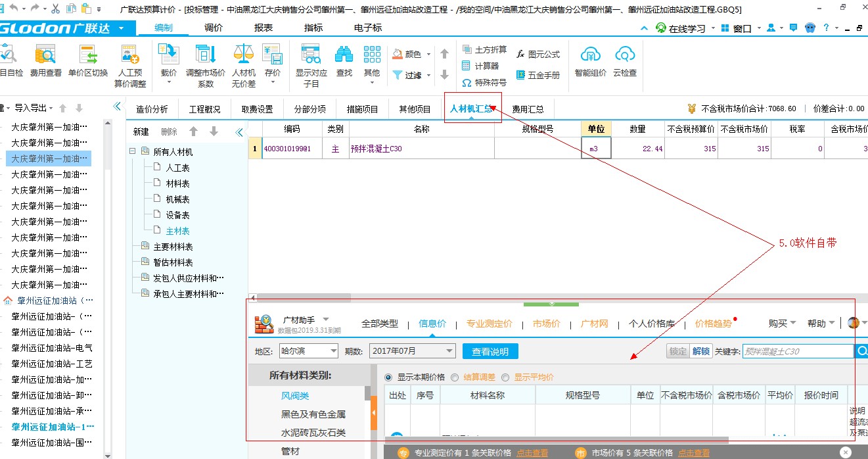Select 显示平均价 radio button
The image size is (868, 459).
[505, 377]
